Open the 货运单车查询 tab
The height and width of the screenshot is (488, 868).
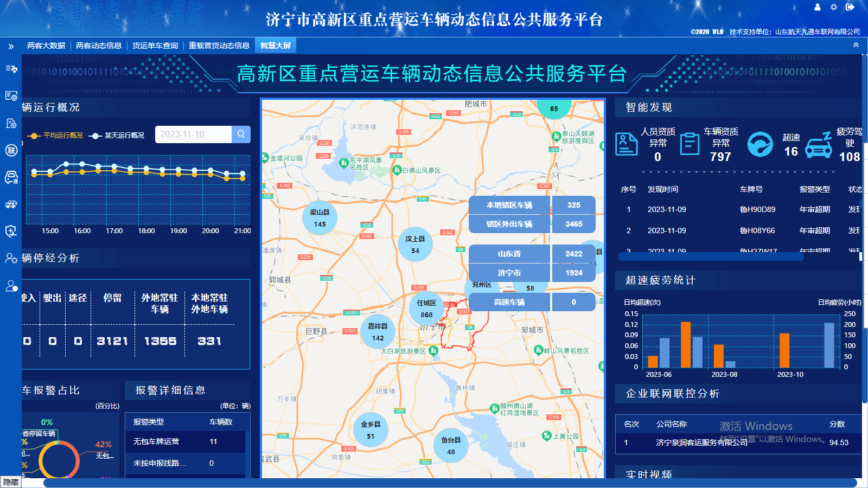(155, 46)
